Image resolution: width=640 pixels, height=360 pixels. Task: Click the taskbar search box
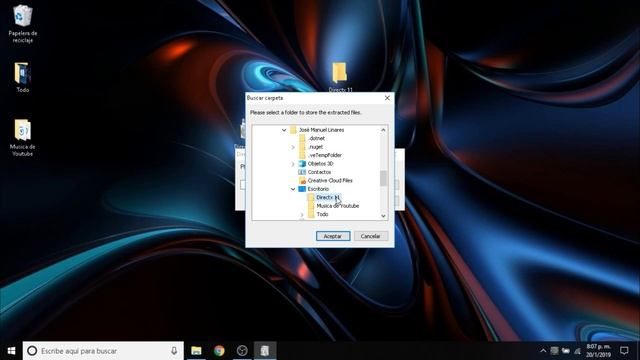tap(103, 351)
